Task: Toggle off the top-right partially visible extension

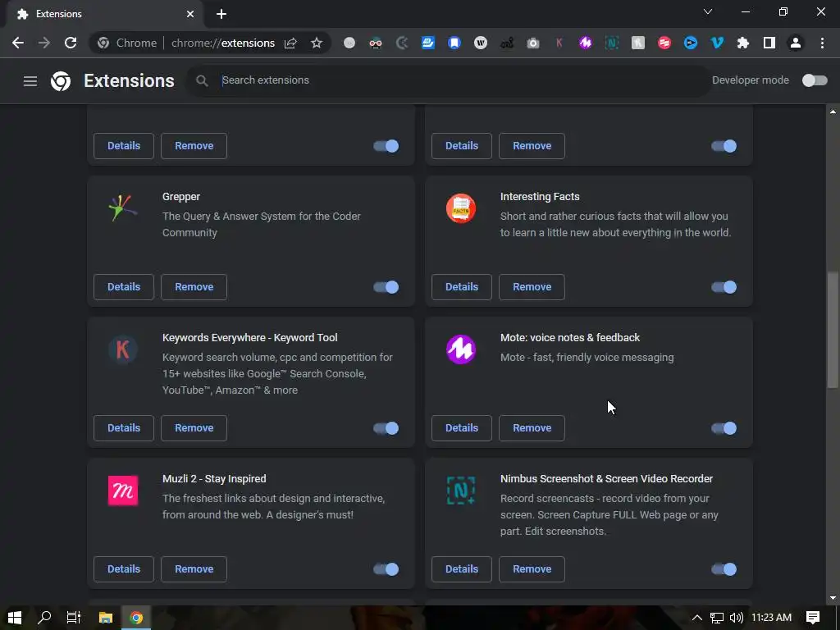Action: click(724, 146)
